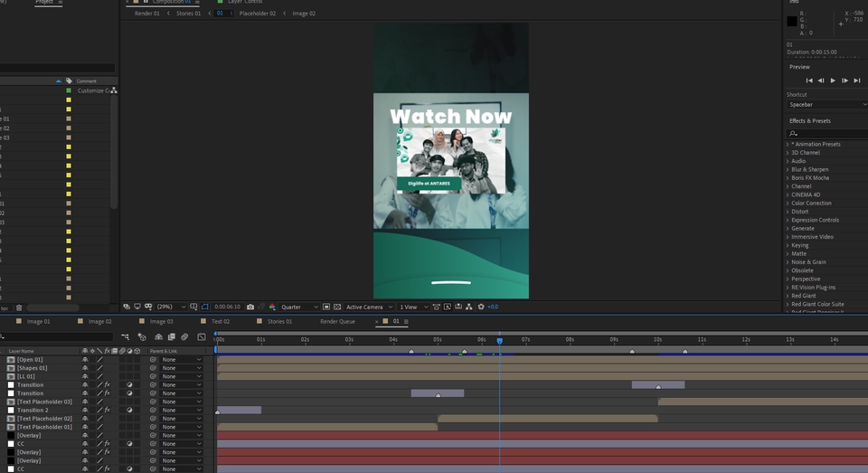Enable motion blur icon in timeline toolbar
868x473 pixels.
(184, 337)
